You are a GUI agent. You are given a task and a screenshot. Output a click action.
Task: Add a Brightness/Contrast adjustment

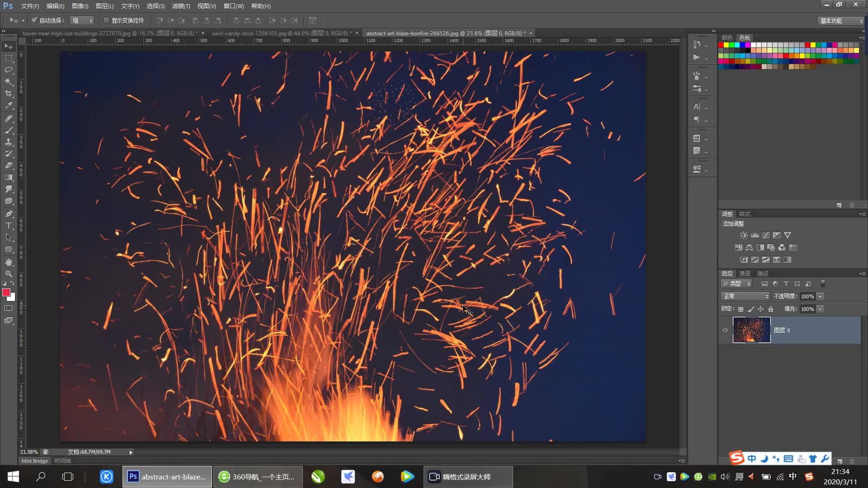[744, 235]
